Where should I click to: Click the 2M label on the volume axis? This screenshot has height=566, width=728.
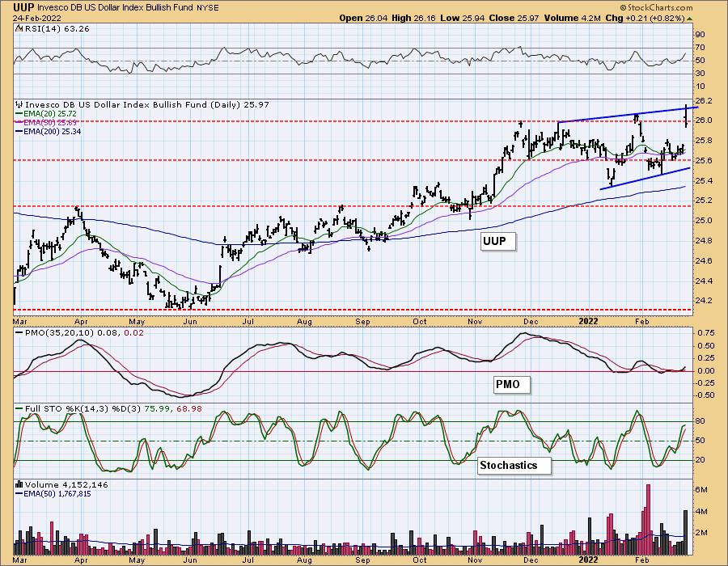tap(701, 533)
